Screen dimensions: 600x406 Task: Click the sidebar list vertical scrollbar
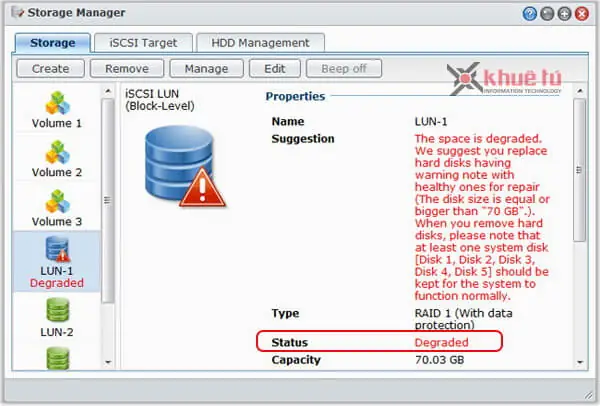[108, 200]
